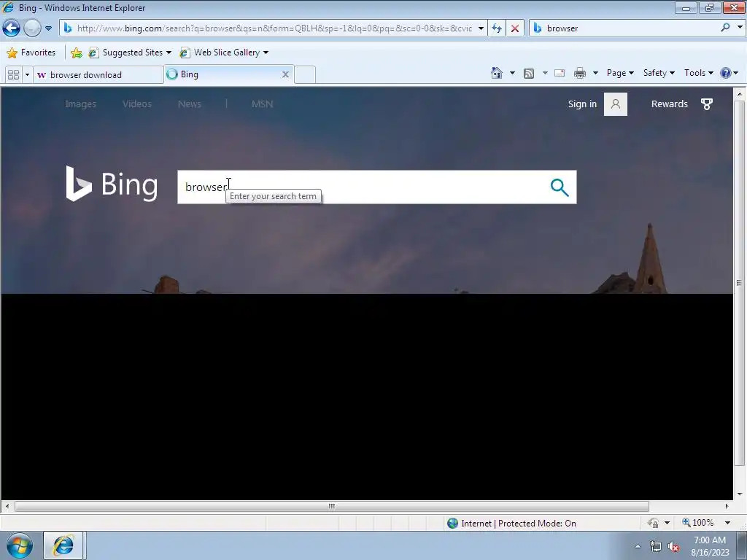747x560 pixels.
Task: Expand the zoom level dropdown arrow
Action: point(727,523)
